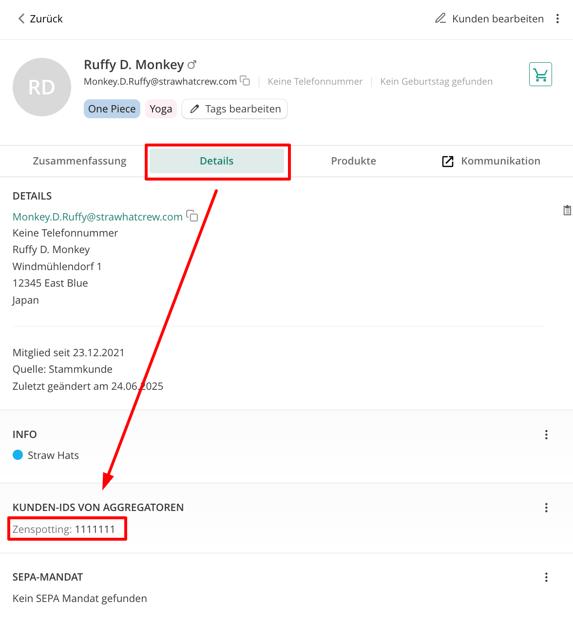Open Kunden-IDs von Aggregatoren options menu

546,507
